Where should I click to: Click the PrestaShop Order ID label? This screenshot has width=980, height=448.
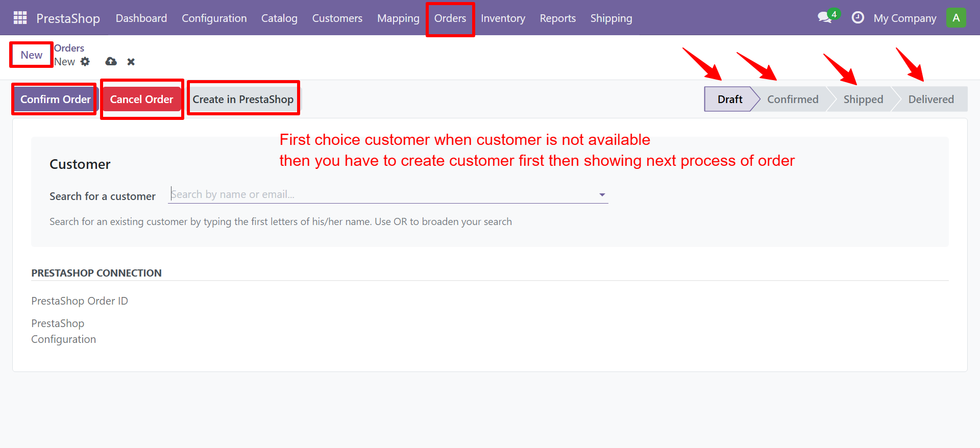click(x=80, y=301)
